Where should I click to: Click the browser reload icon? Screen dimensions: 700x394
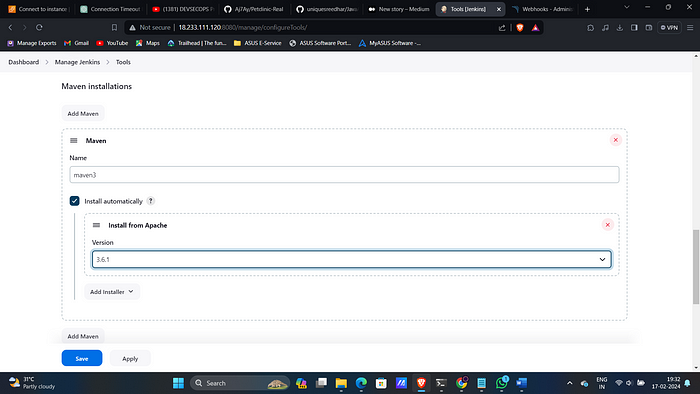tap(39, 27)
